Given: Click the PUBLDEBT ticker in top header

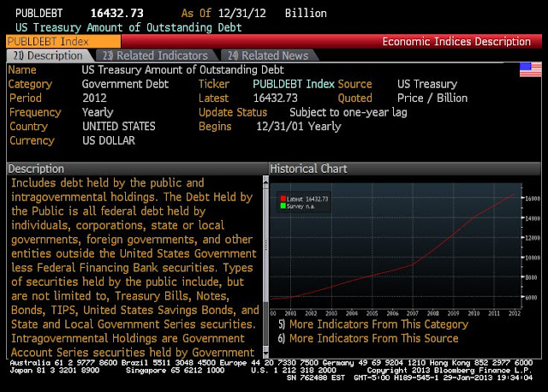Looking at the screenshot, I should point(39,14).
